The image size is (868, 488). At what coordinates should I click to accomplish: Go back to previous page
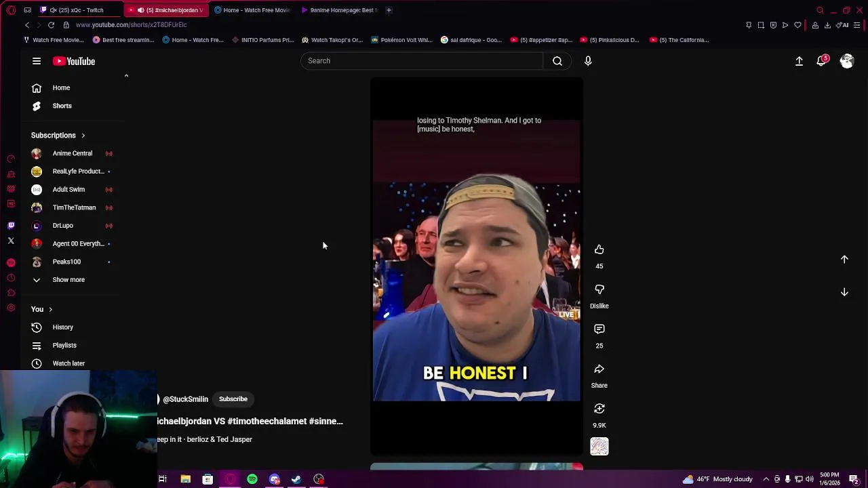(x=27, y=25)
